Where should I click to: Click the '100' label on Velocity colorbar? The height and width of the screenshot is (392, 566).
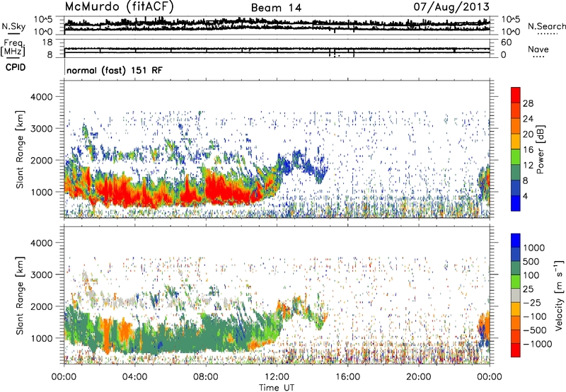point(531,275)
